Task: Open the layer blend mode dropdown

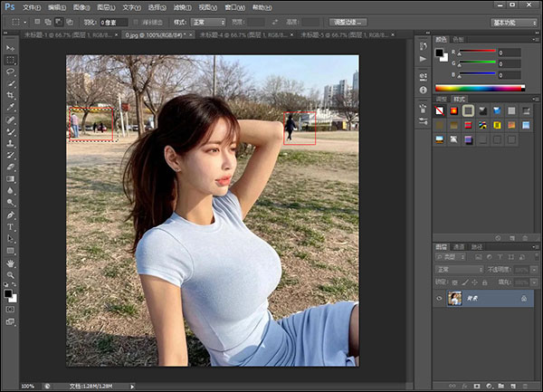Action: click(459, 269)
